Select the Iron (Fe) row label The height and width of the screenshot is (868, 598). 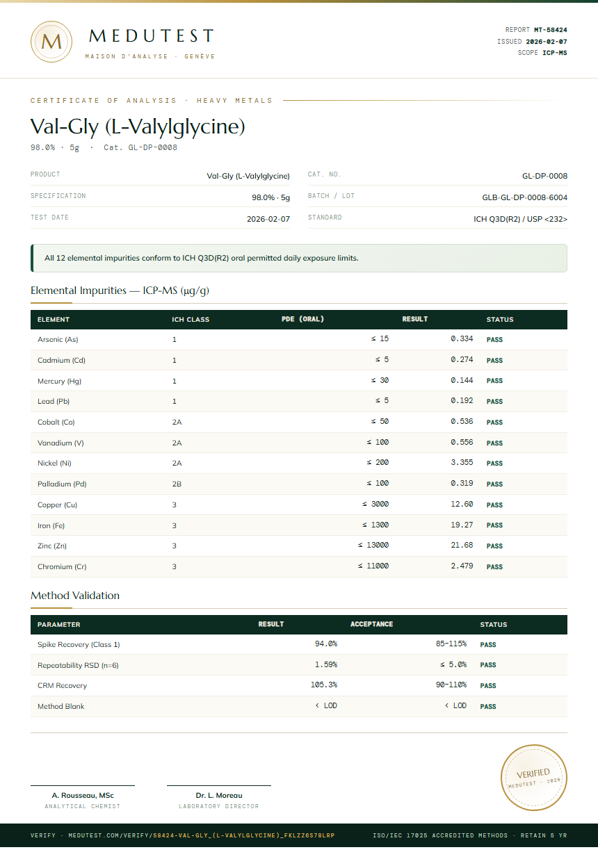(51, 525)
